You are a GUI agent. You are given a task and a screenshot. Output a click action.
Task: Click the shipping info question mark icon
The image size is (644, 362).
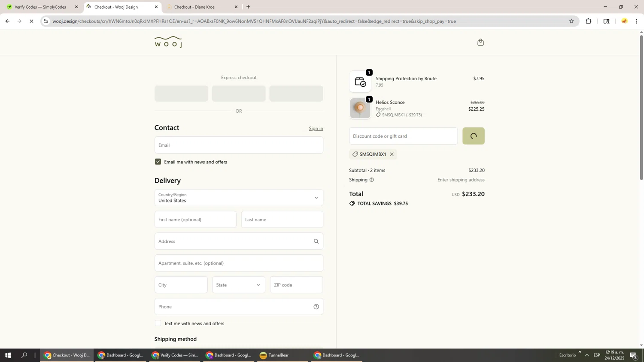tap(372, 180)
